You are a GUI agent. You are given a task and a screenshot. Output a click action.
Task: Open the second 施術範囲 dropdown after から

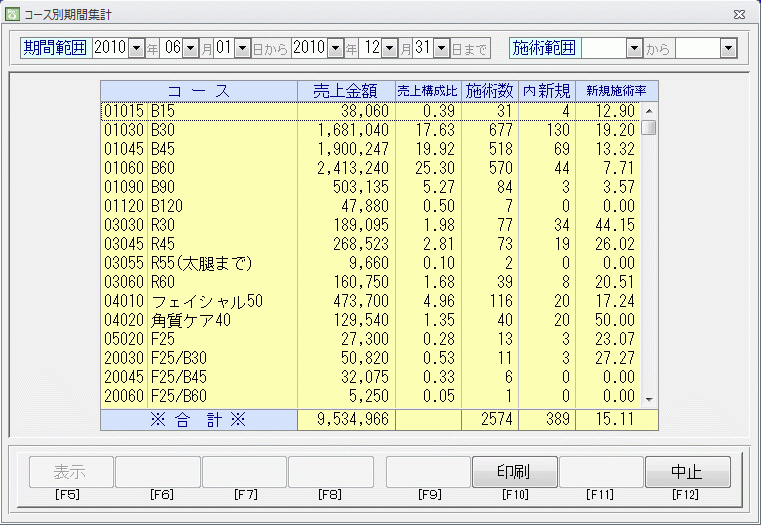tap(728, 49)
